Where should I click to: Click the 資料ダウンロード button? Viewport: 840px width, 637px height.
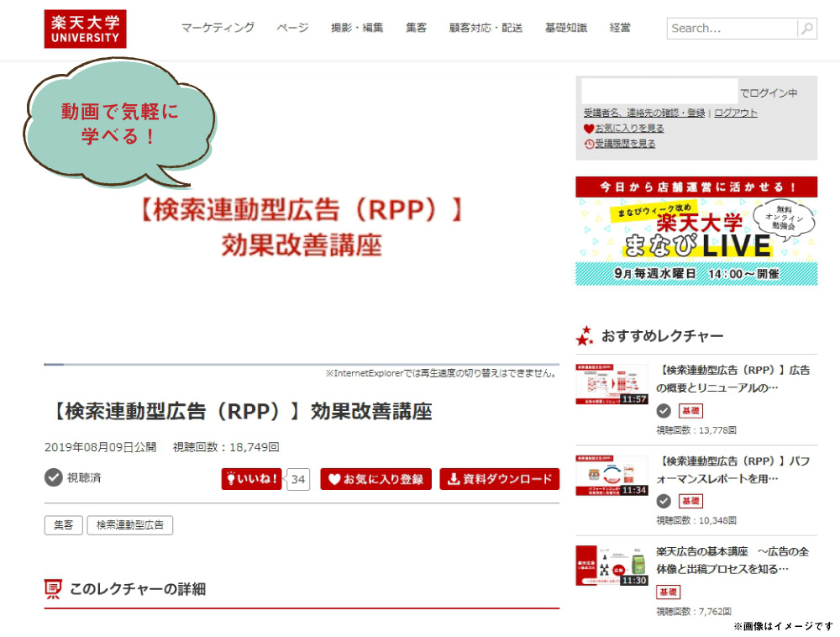point(500,479)
